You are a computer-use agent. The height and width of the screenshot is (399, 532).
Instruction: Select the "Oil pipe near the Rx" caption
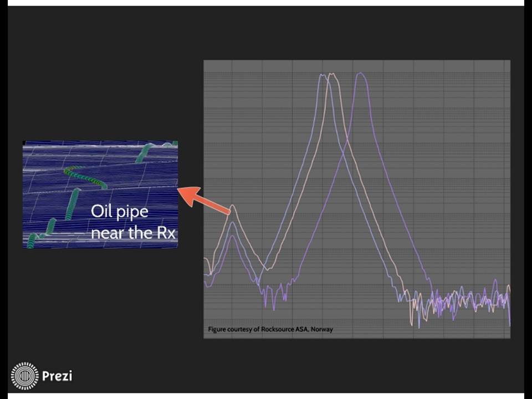click(x=133, y=222)
